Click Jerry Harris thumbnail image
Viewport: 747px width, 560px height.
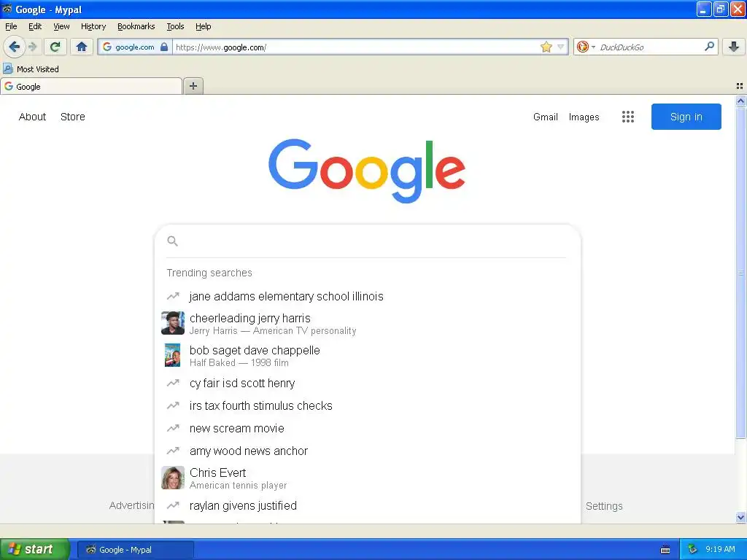click(173, 323)
